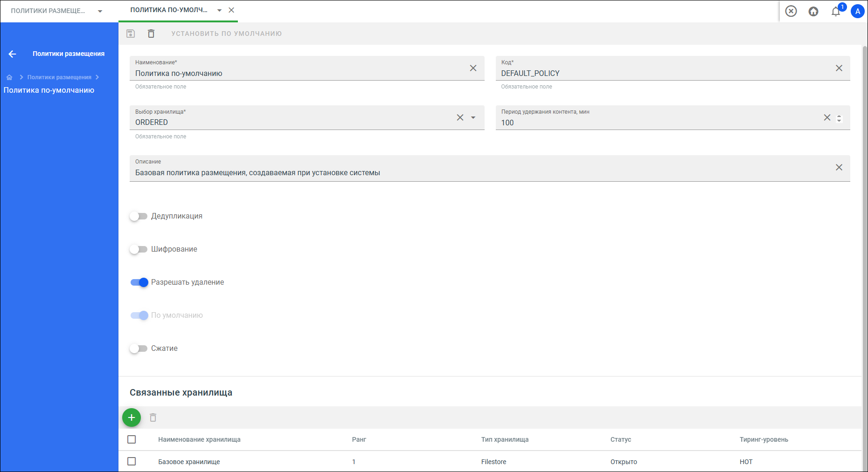Click the back arrow next to Политики размещения
Image resolution: width=868 pixels, height=472 pixels.
(13, 54)
